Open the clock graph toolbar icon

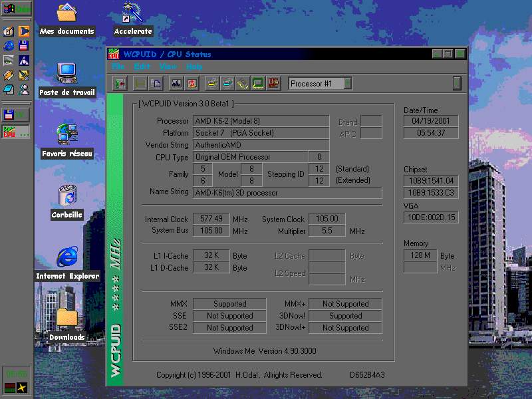tap(176, 84)
